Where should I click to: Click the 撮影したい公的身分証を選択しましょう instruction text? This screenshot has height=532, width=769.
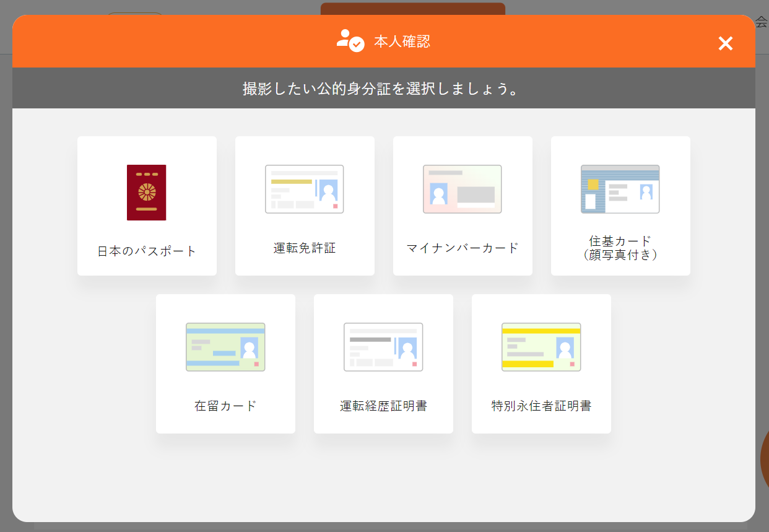pos(380,89)
